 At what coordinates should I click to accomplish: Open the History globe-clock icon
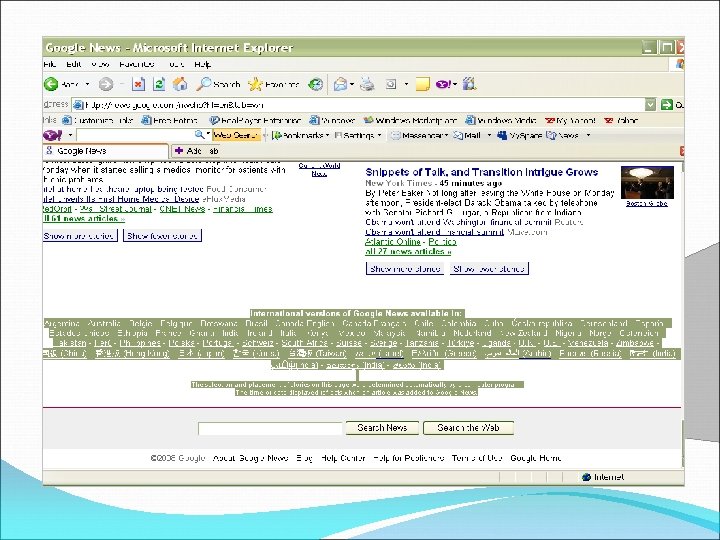[315, 84]
